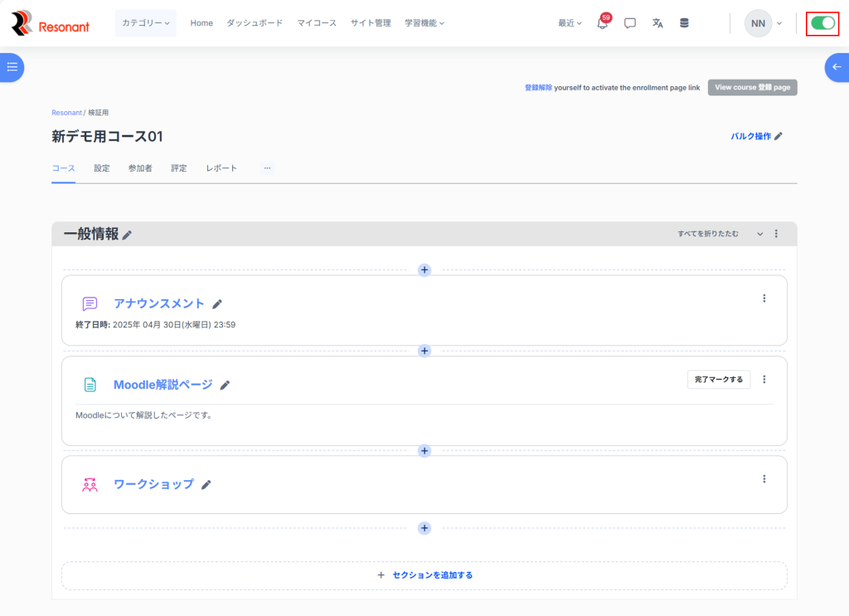Open the NN user menu dropdown
This screenshot has width=849, height=616.
point(763,23)
